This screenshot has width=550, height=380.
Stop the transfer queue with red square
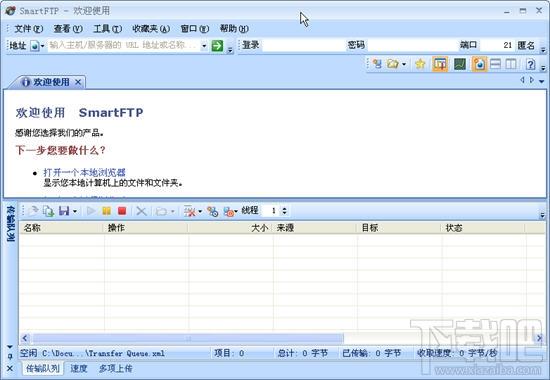[122, 211]
